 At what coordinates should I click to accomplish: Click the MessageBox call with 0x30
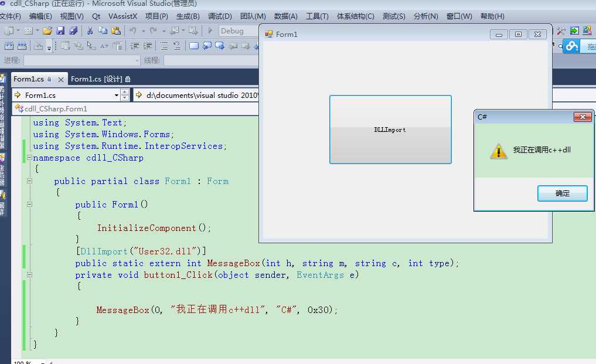(217, 309)
